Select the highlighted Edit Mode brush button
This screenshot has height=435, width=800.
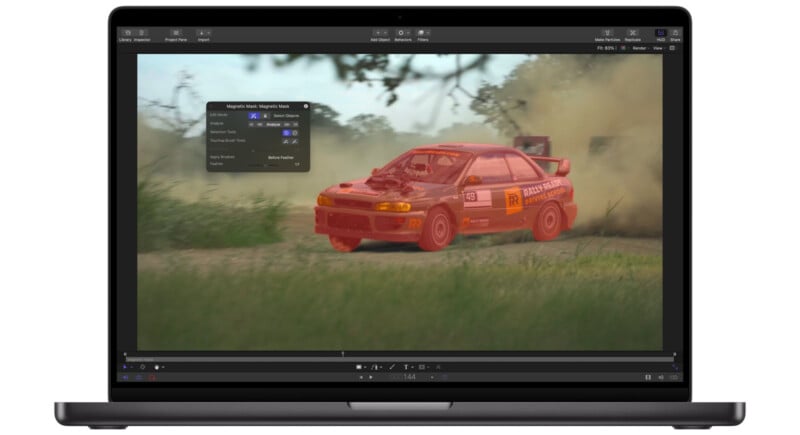point(254,116)
